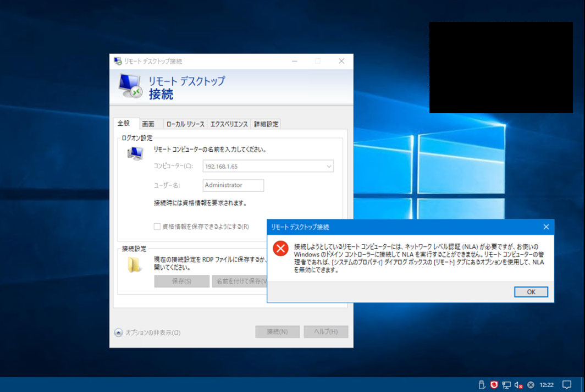Image resolution: width=585 pixels, height=392 pixels.
Task: Open the 詳細設定 tab
Action: click(x=266, y=124)
